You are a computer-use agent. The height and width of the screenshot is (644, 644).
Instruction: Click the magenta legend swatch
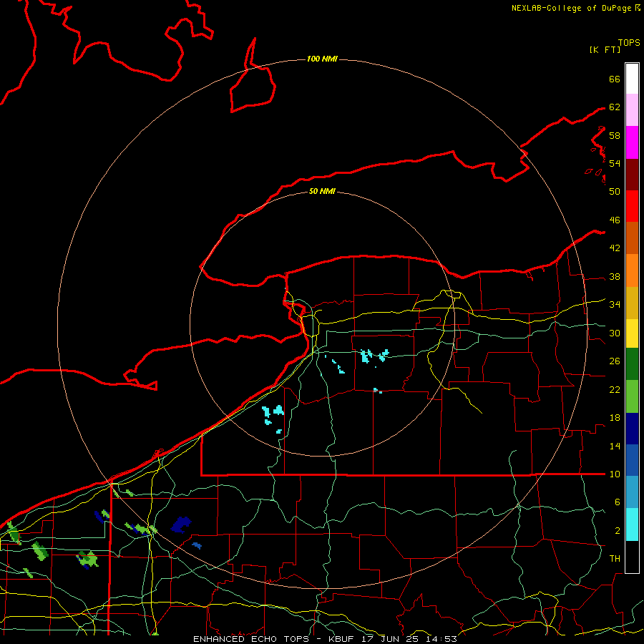632,142
